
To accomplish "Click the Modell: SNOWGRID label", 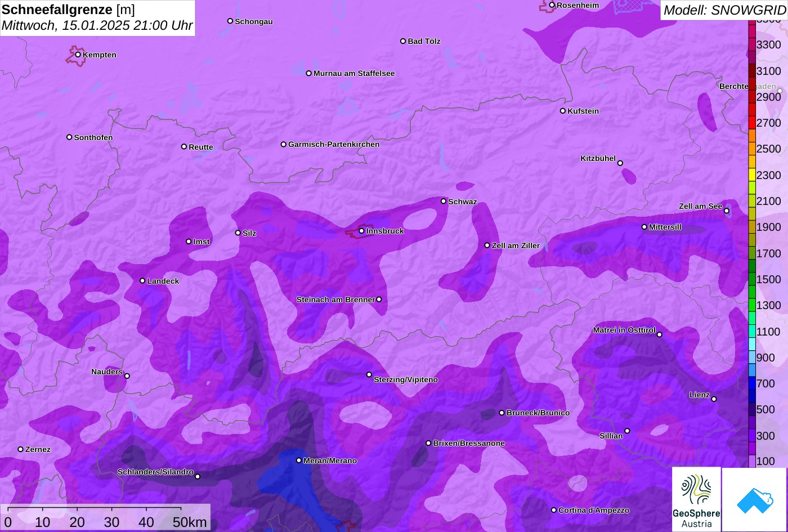I will [x=724, y=10].
